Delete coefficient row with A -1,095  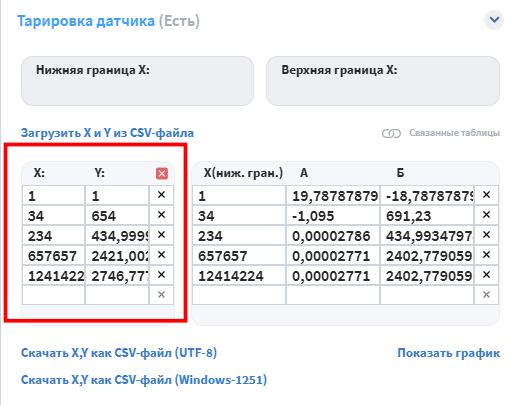(x=486, y=215)
